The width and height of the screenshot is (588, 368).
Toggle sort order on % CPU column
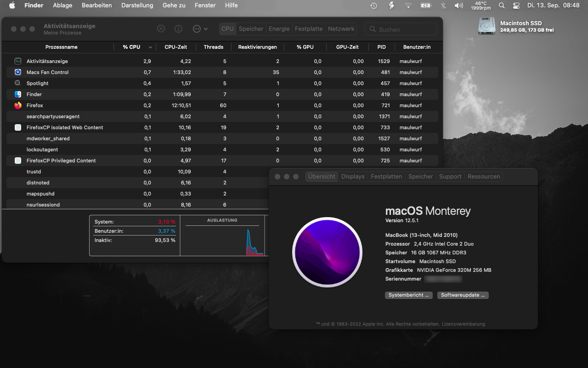(x=135, y=47)
